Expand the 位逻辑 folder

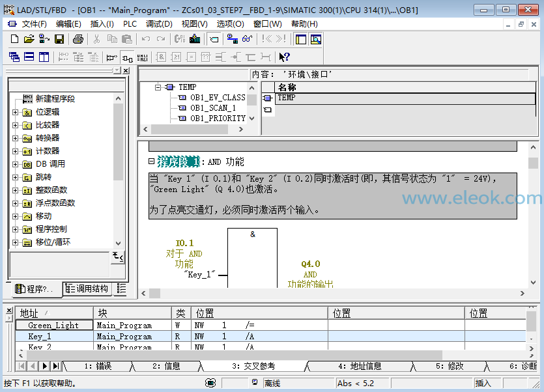[15, 113]
